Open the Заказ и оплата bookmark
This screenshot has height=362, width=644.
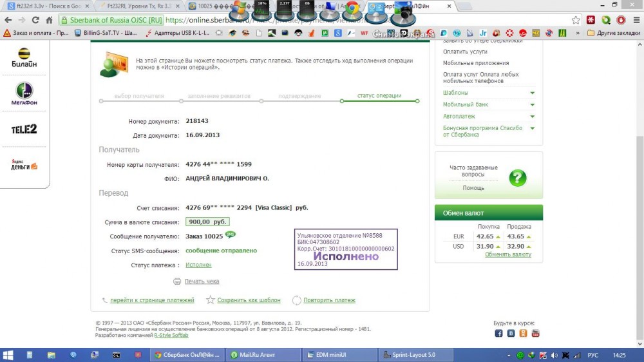36,33
